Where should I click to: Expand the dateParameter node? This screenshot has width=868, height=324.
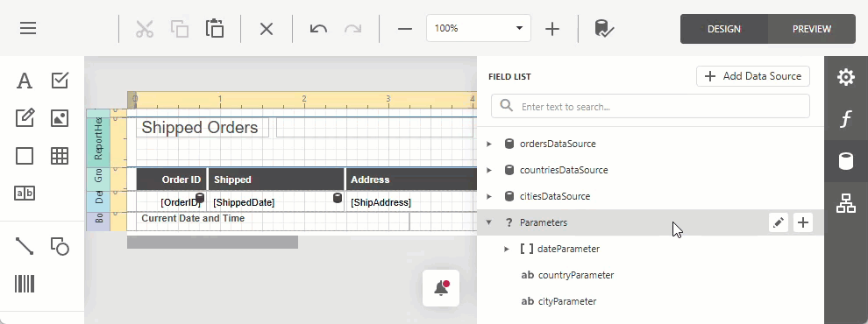[x=507, y=250]
